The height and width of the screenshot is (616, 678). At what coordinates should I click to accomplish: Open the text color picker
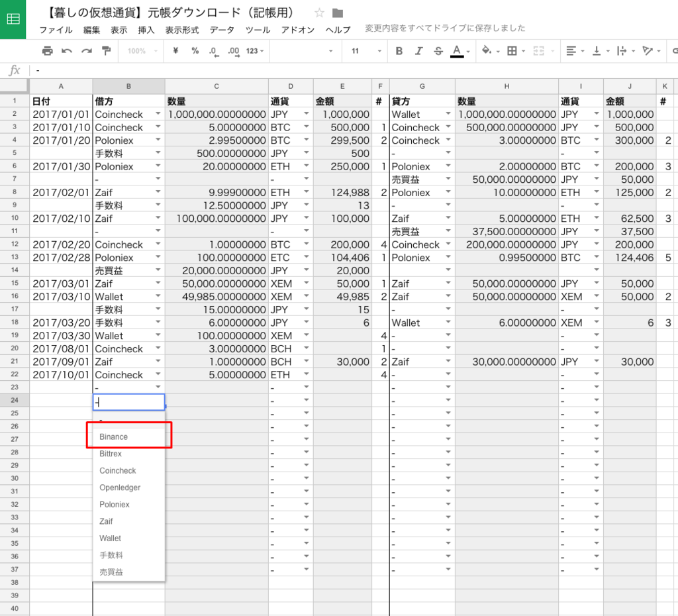click(460, 51)
